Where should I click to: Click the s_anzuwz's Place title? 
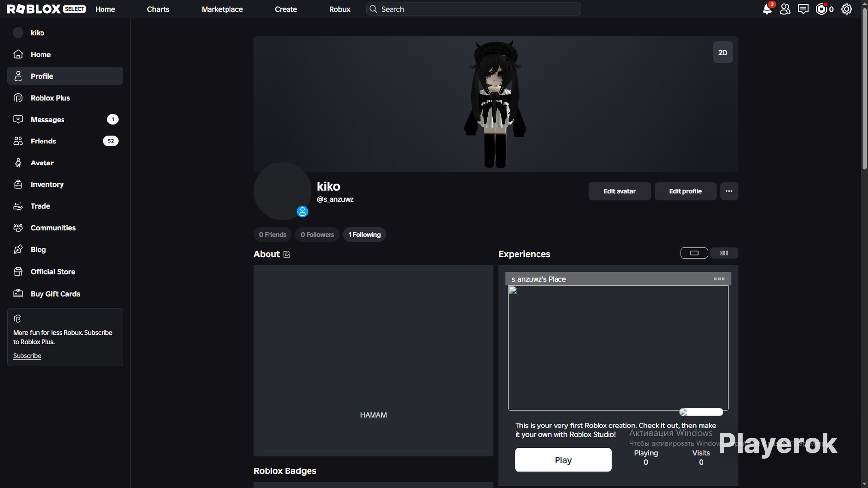[x=538, y=279]
